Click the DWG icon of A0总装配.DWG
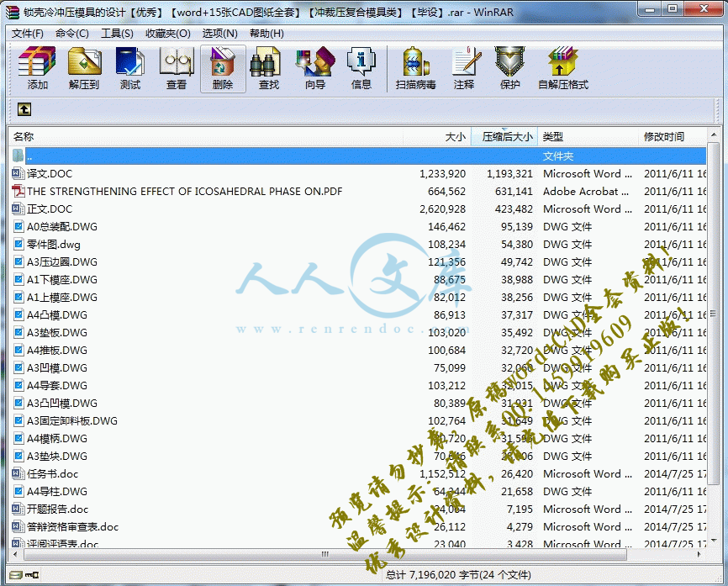Screen dimensions: 728x586 18,227
